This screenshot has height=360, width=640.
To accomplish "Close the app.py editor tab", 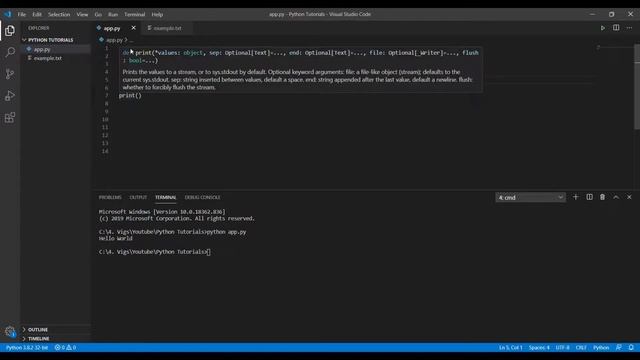I will tap(133, 28).
